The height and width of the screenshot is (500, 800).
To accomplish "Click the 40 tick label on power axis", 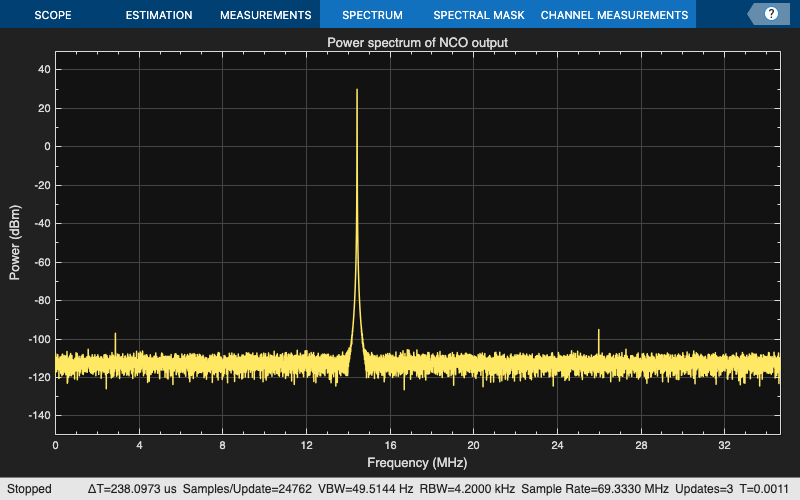I will tap(44, 69).
